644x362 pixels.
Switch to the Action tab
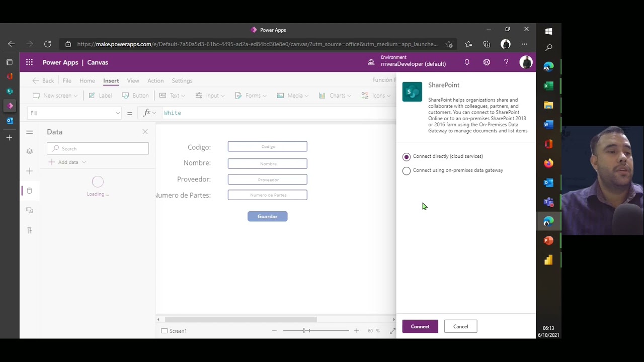pyautogui.click(x=155, y=80)
